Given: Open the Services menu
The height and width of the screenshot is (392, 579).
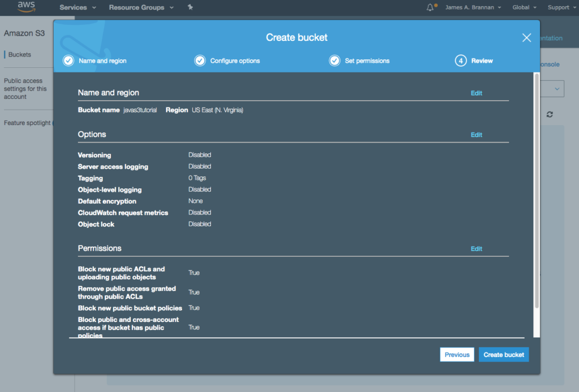Looking at the screenshot, I should 77,7.
